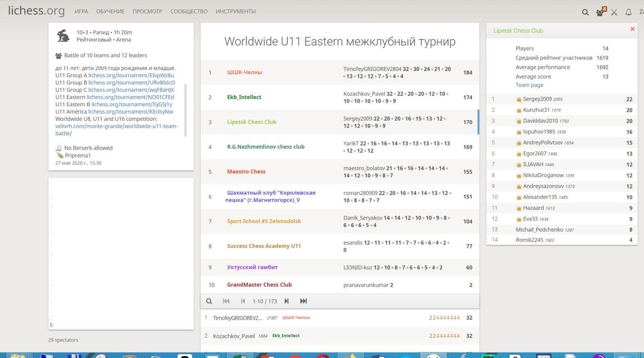Screen dimensions: 644x358
Task: Select Success Chess Academy U11 team
Action: point(264,246)
